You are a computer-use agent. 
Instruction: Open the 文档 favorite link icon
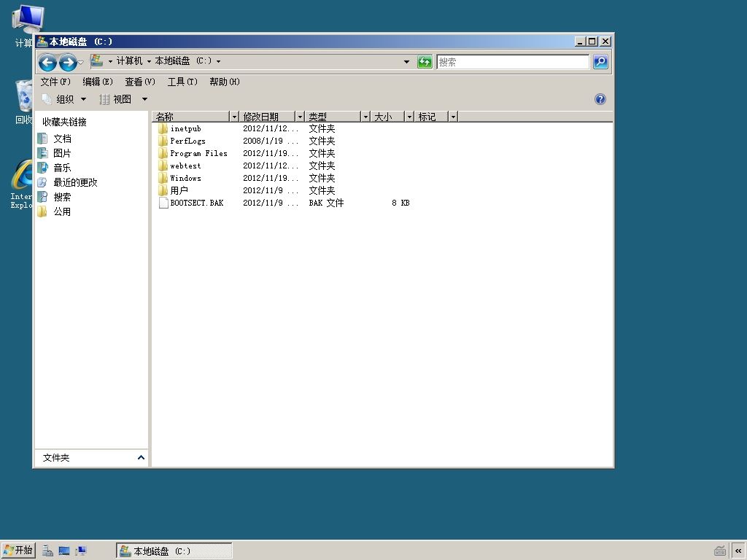[42, 139]
